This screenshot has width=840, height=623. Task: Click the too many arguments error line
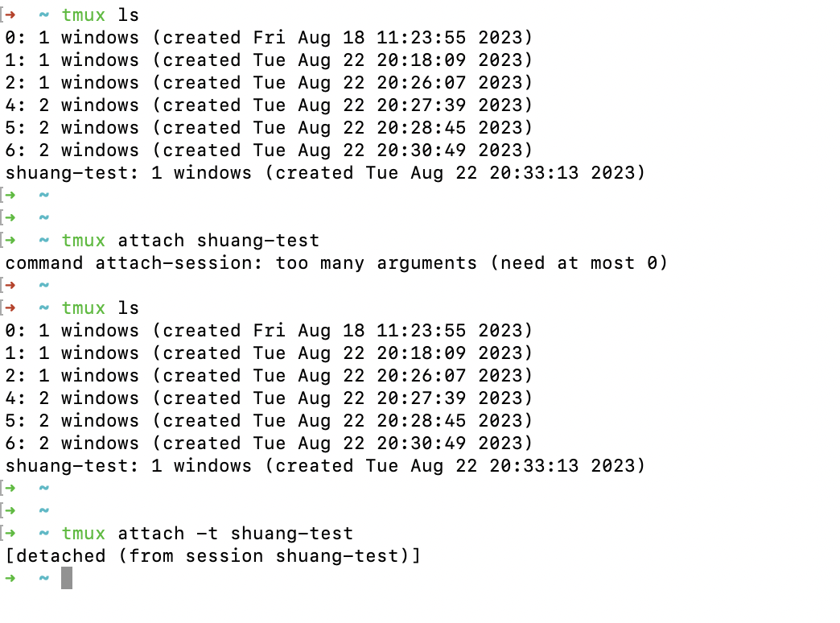tap(336, 262)
